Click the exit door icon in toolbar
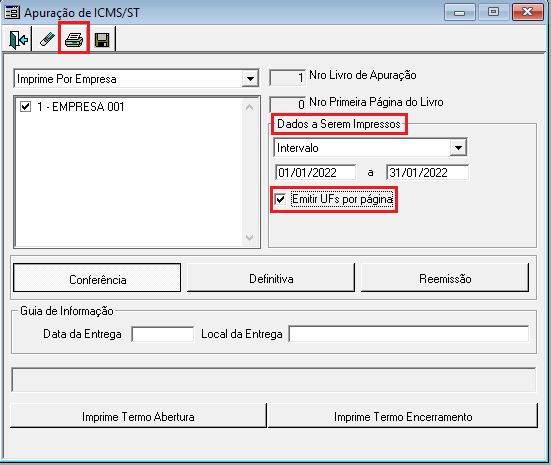 click(18, 40)
